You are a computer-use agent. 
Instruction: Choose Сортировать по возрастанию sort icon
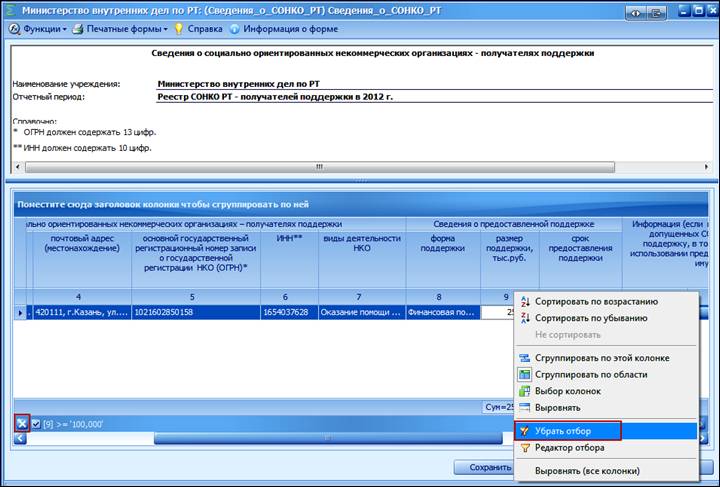525,302
